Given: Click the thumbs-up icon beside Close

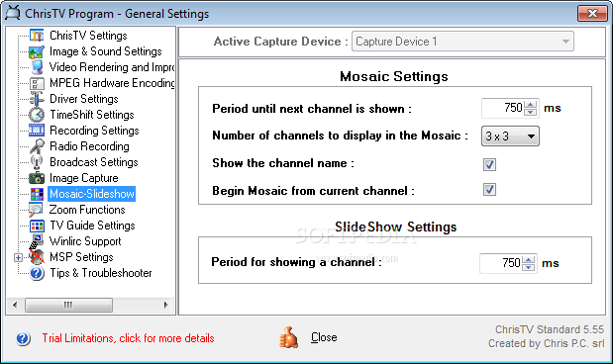Looking at the screenshot, I should pyautogui.click(x=288, y=337).
